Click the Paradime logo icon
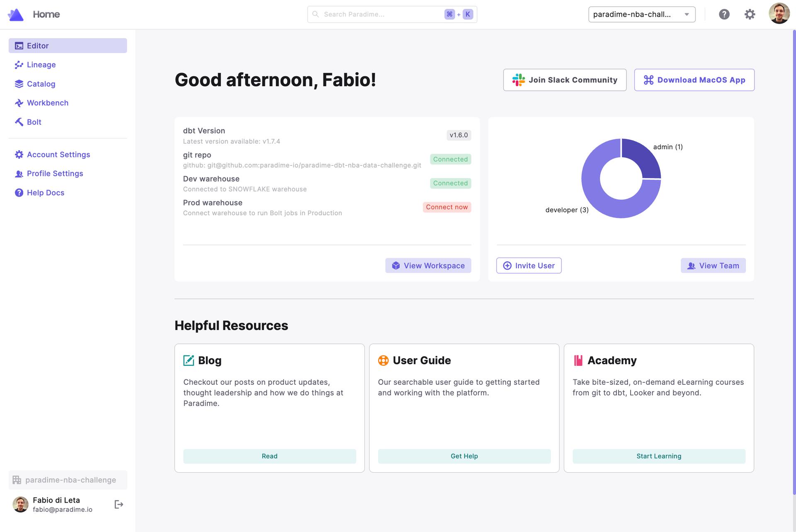The height and width of the screenshot is (532, 796). pos(16,15)
